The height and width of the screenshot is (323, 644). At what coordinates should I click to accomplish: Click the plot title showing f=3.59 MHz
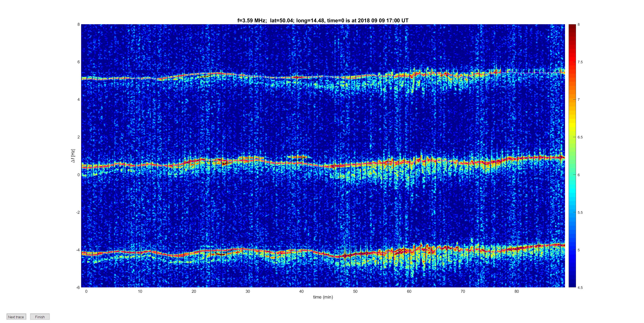point(323,21)
